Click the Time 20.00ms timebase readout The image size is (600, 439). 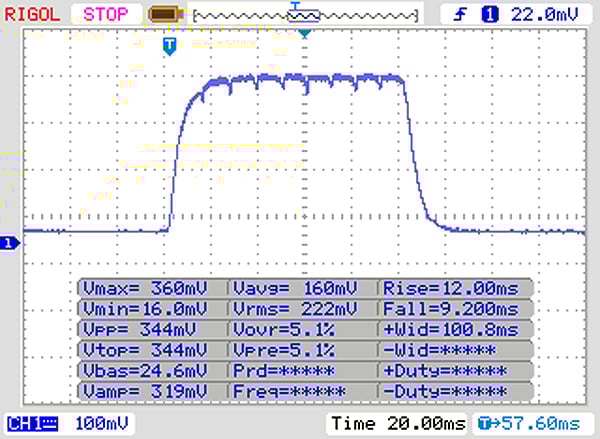[398, 424]
